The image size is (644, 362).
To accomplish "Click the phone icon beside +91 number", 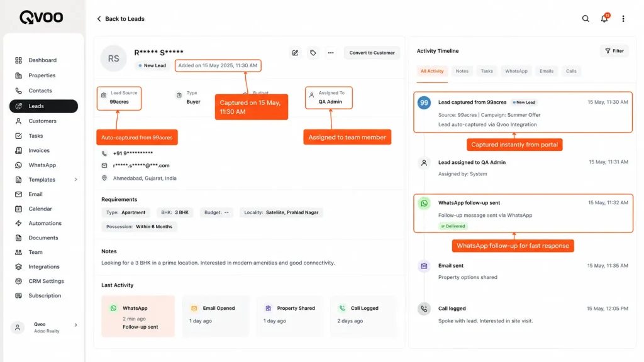I will pos(104,153).
